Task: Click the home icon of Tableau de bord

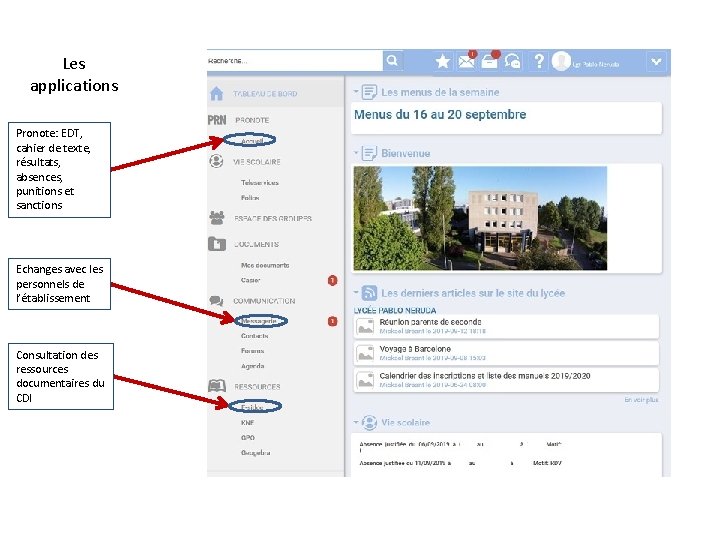Action: point(216,94)
